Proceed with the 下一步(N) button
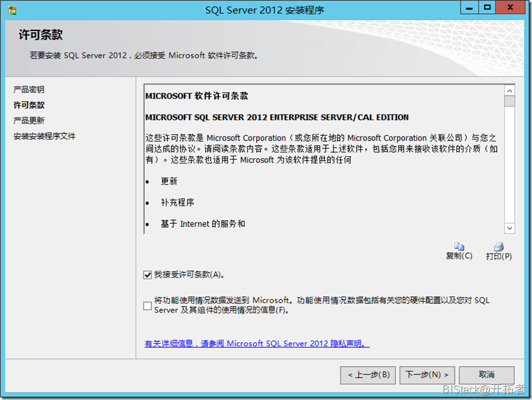Viewport: 532px width, 400px height. (427, 375)
